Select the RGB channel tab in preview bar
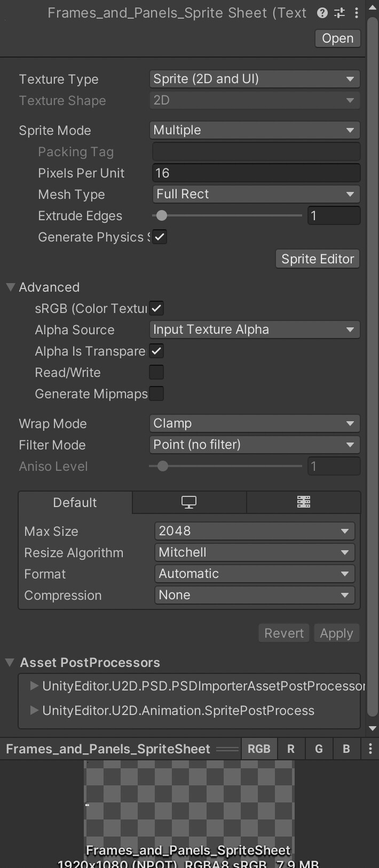 (259, 749)
